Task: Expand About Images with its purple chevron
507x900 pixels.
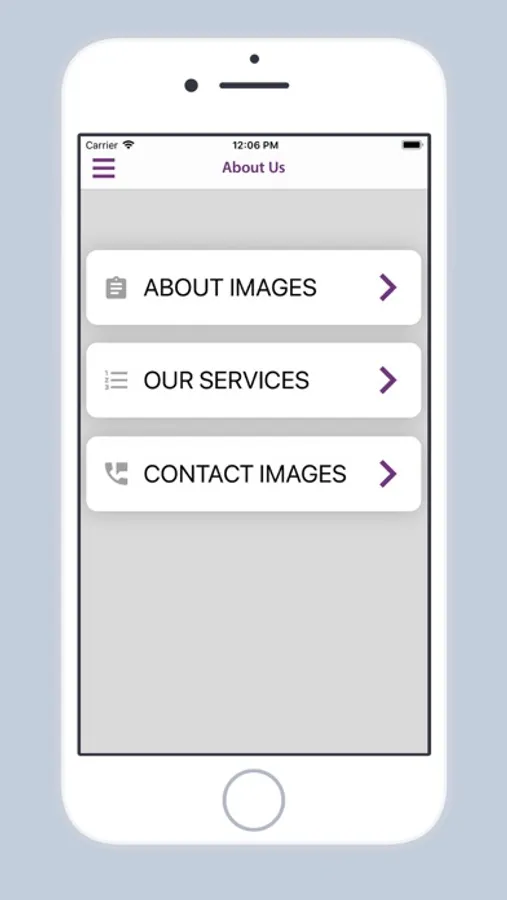Action: [388, 288]
